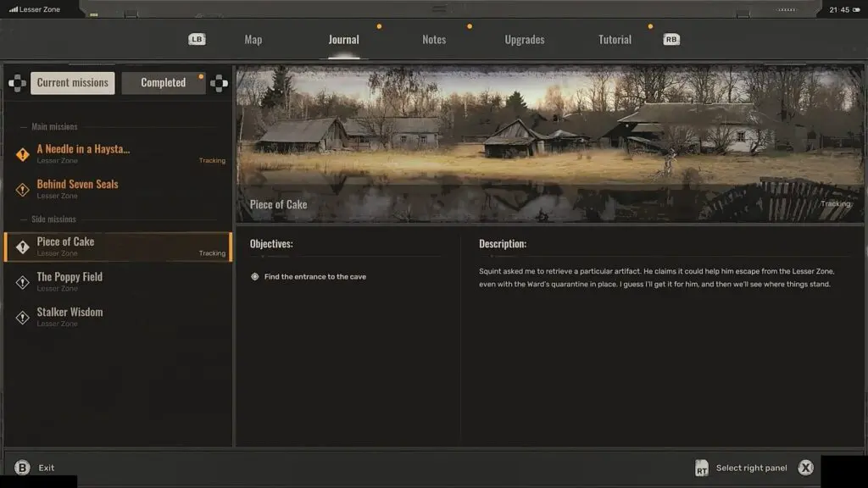Click the X button icon bottom right
The image size is (868, 488).
coord(805,468)
